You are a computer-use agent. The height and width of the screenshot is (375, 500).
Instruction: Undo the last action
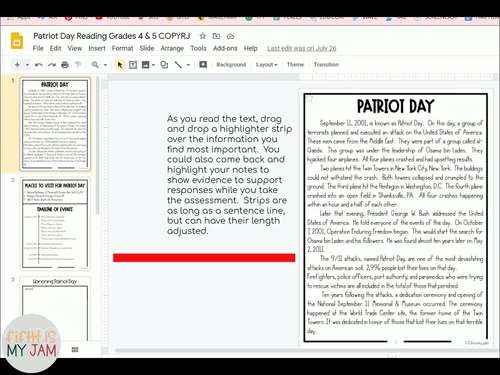[39, 65]
